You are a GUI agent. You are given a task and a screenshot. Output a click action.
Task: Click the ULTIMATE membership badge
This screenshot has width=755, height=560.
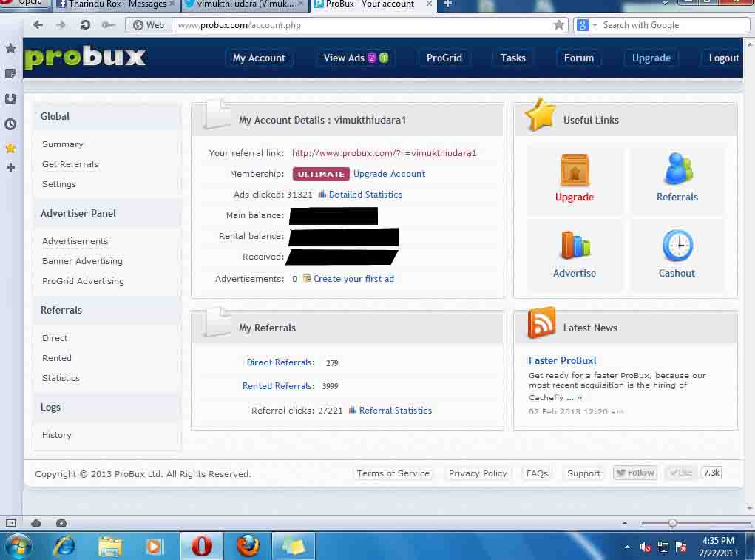[x=320, y=174]
